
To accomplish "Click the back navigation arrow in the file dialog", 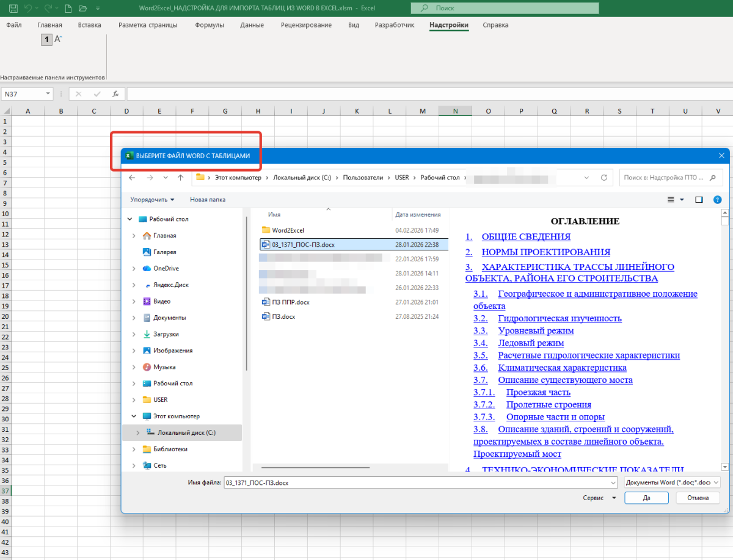I will tap(132, 177).
